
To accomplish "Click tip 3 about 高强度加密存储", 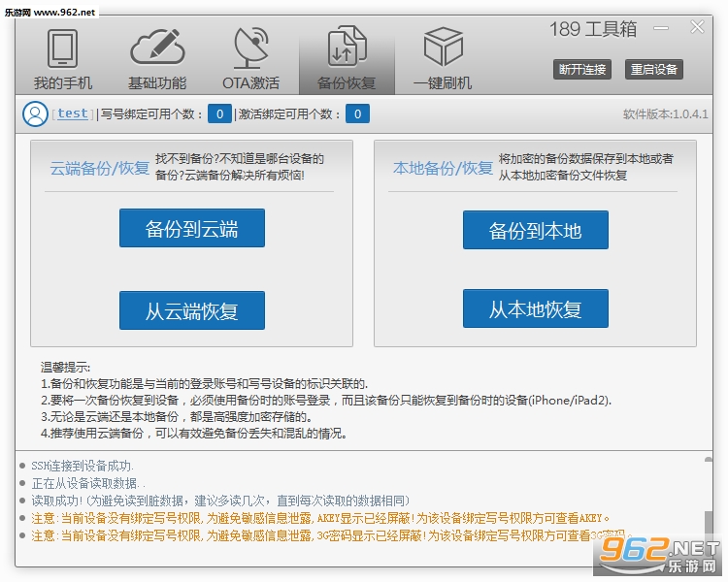I will click(177, 417).
